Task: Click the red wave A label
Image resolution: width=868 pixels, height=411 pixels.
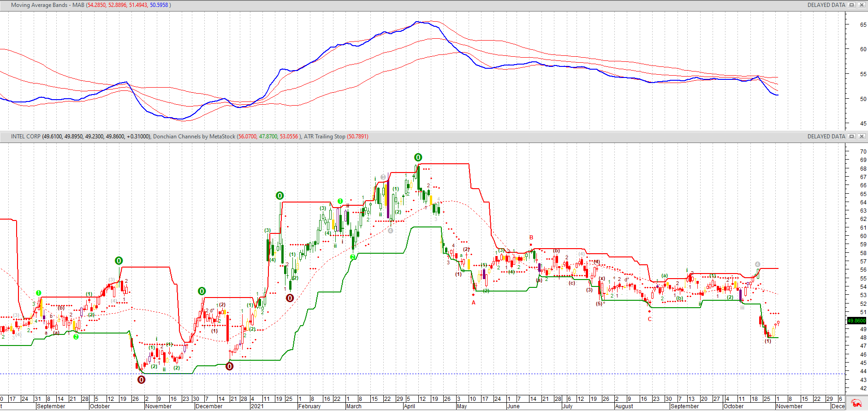Action: coord(473,303)
